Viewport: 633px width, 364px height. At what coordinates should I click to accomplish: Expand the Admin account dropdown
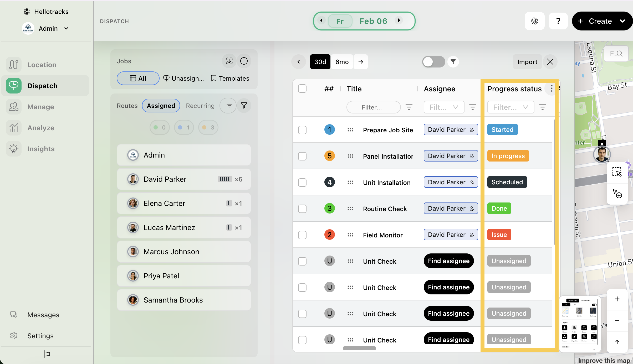tap(66, 28)
